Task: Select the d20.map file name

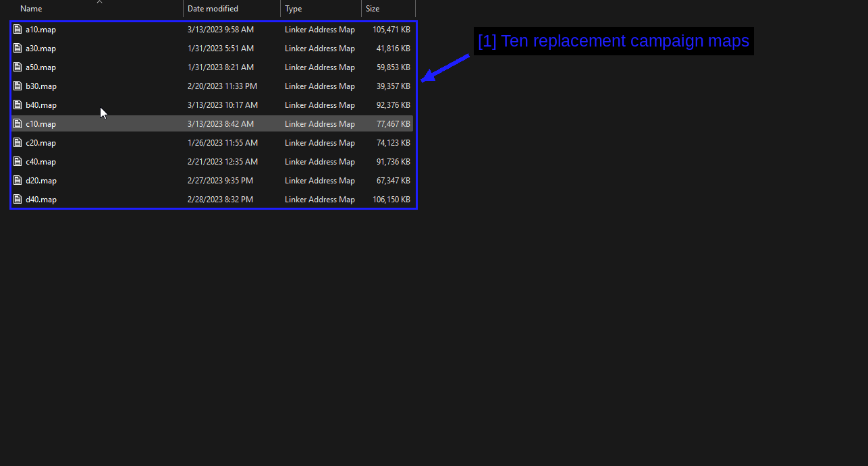Action: [x=41, y=181]
